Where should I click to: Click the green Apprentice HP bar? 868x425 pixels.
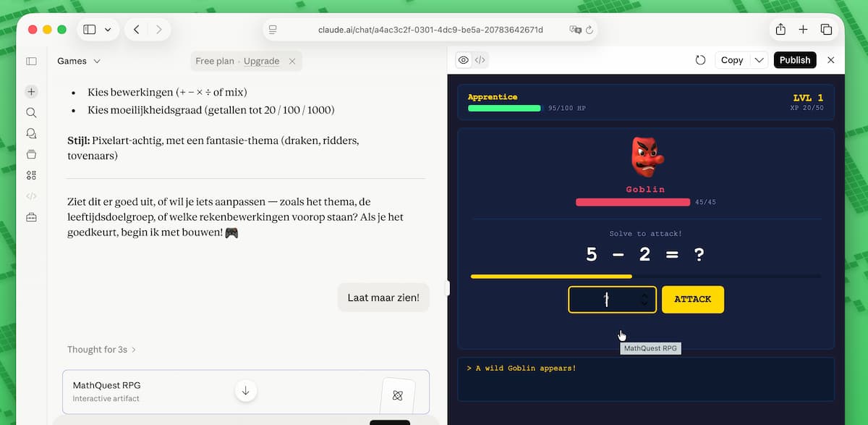click(504, 108)
